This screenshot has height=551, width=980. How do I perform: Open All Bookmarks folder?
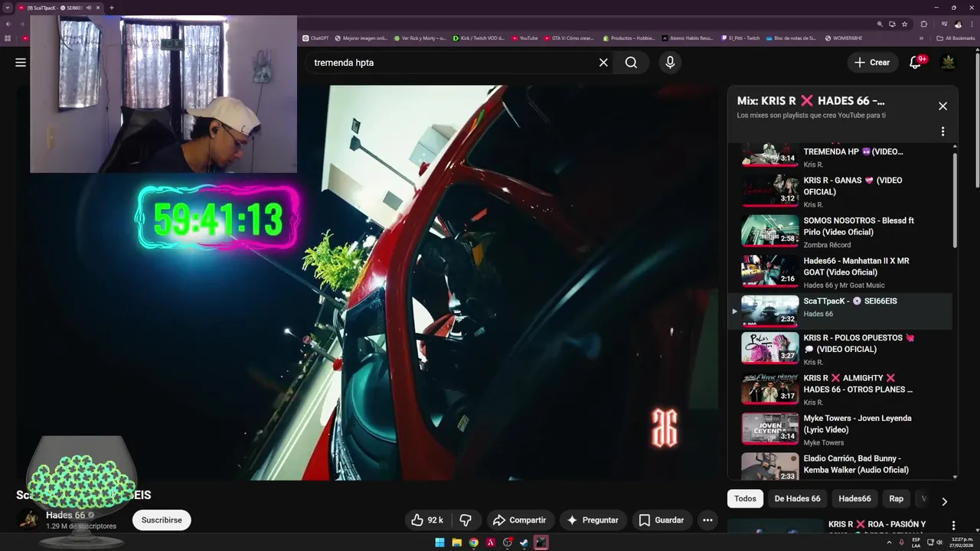tap(955, 38)
